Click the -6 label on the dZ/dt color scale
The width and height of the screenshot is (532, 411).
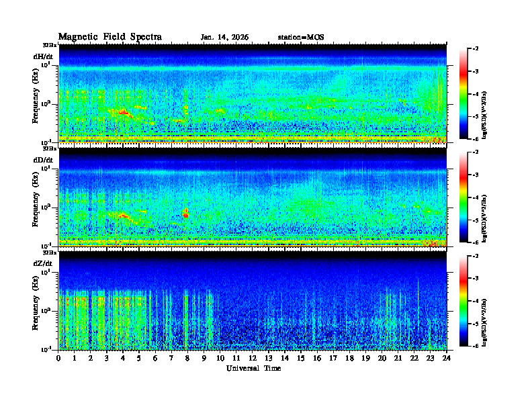[x=475, y=346]
